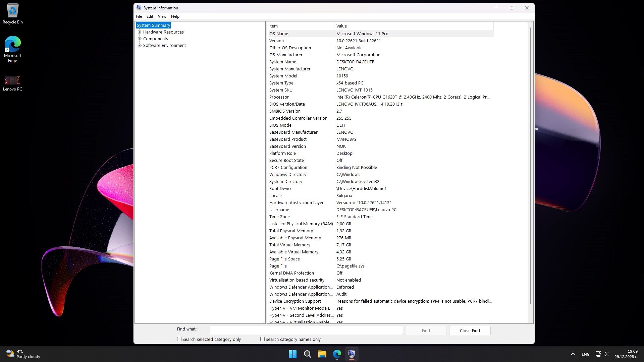Select the BaseBoard Product row
Viewport: 644px width, 362px height.
click(x=380, y=139)
